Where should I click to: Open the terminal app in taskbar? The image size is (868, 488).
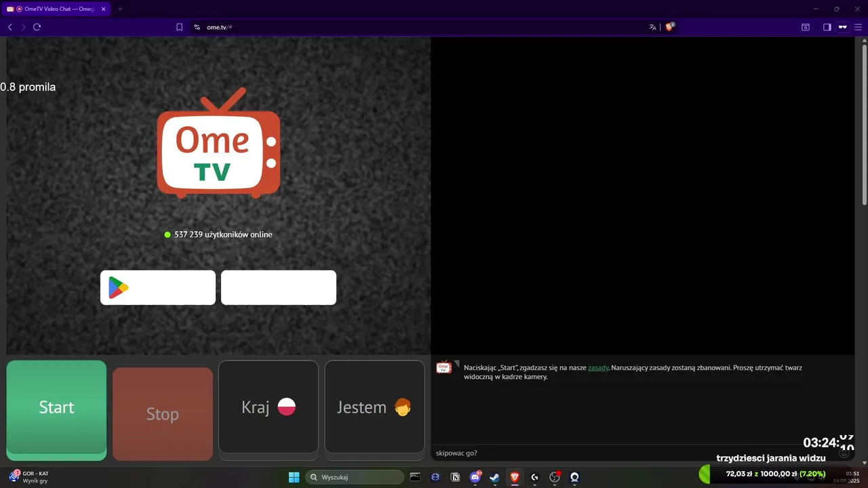point(415,477)
